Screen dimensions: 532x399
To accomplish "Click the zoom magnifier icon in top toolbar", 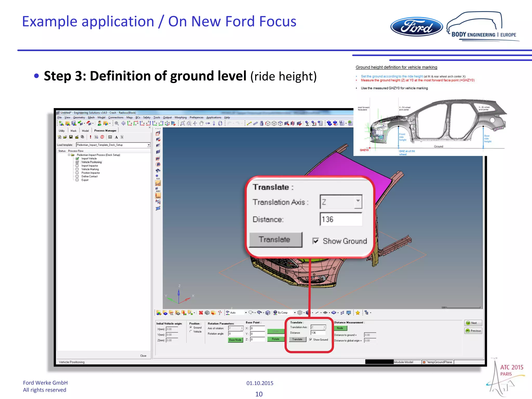I will coord(117,123).
